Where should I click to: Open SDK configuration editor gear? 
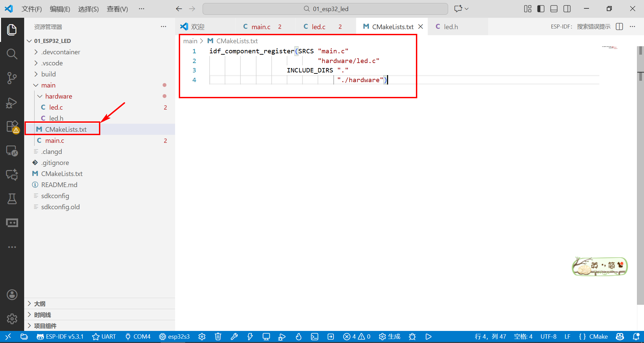click(202, 336)
